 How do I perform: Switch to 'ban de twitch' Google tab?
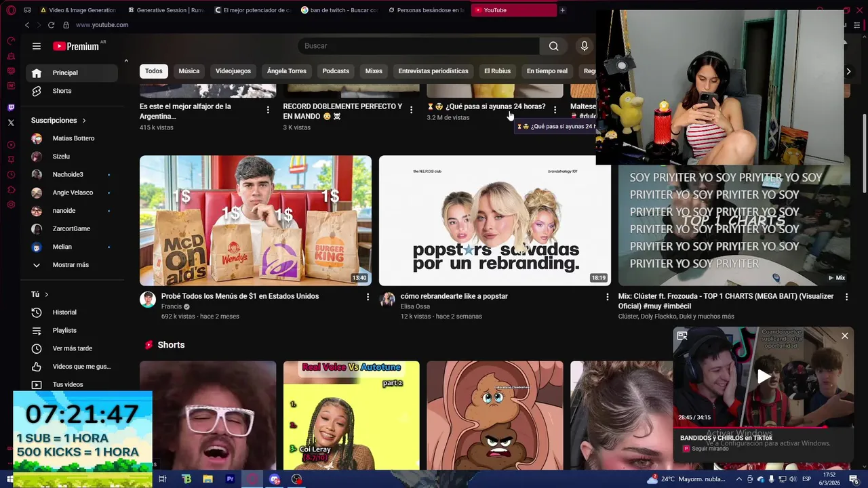pyautogui.click(x=339, y=10)
